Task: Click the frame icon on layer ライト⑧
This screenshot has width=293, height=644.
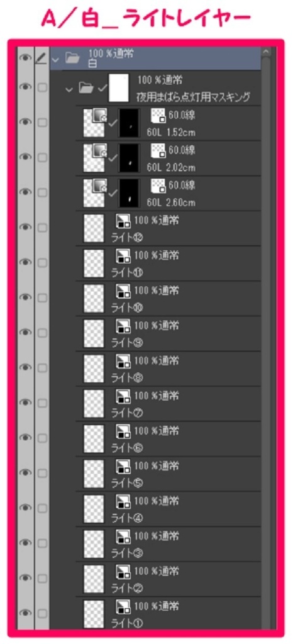Action: [x=122, y=361]
